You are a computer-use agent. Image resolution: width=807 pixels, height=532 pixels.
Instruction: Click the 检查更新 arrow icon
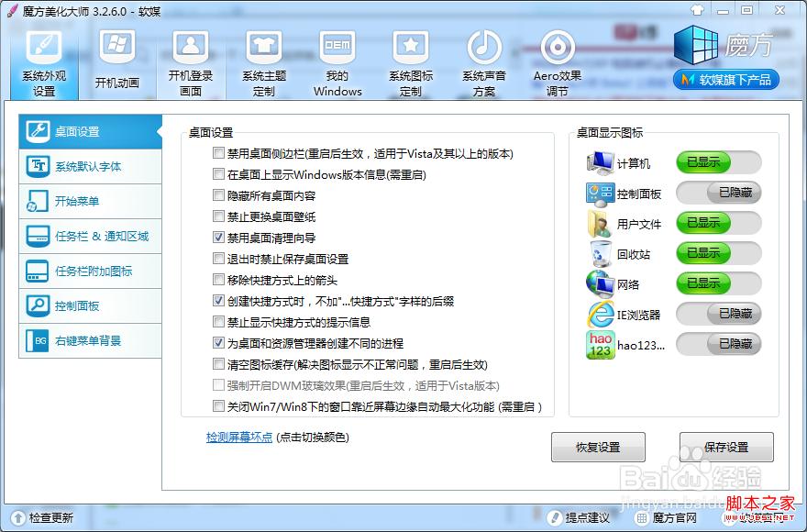pyautogui.click(x=18, y=517)
